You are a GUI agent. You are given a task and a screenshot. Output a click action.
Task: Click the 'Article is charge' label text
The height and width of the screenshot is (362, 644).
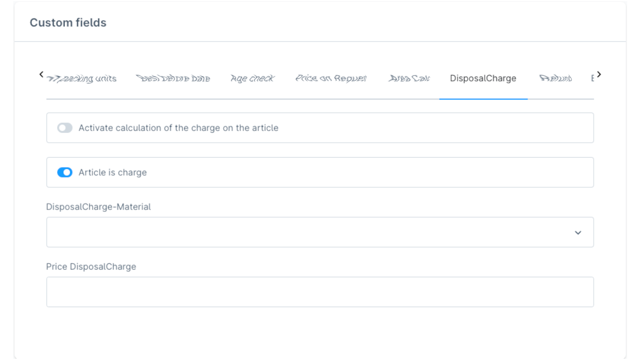pyautogui.click(x=113, y=172)
